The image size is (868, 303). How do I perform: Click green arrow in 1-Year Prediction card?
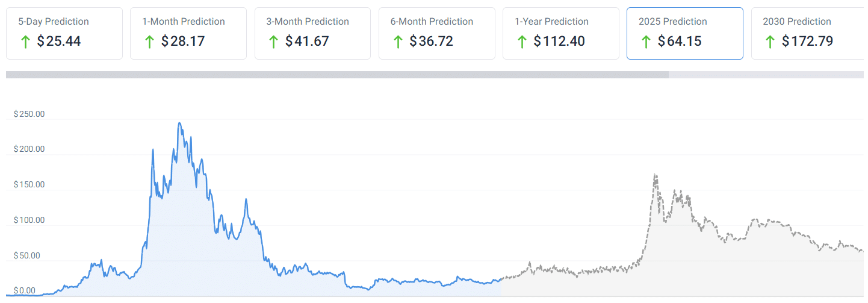(521, 42)
